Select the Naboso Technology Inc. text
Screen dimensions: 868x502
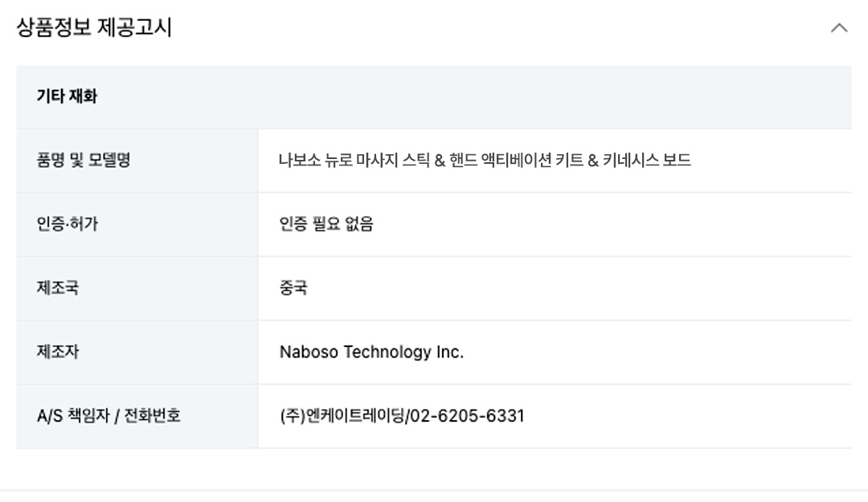(x=371, y=352)
